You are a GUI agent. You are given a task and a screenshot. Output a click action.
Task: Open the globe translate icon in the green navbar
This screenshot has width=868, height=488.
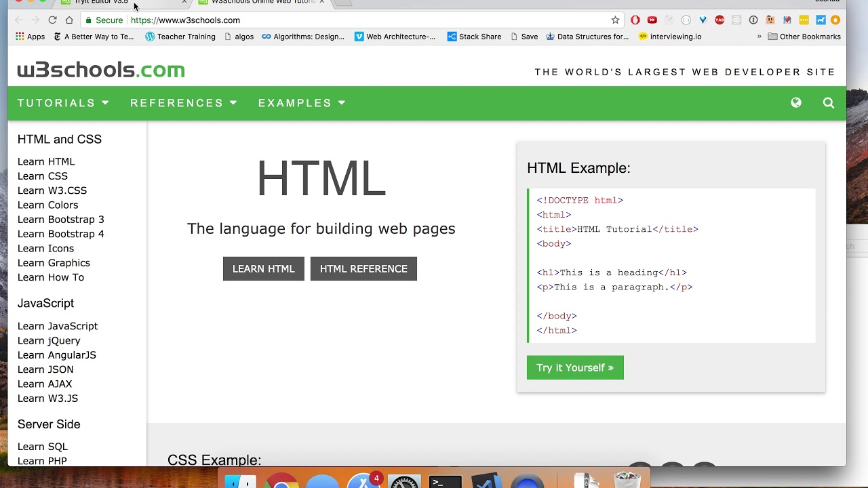point(796,102)
